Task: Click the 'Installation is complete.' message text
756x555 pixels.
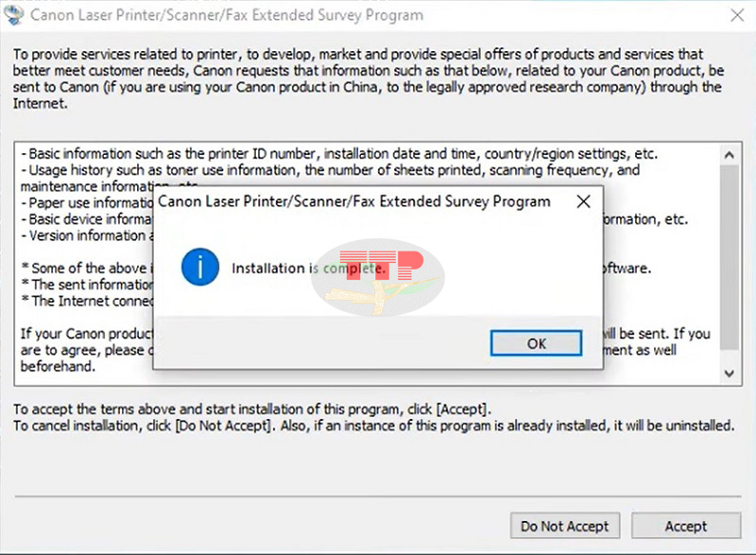Action: (x=309, y=269)
